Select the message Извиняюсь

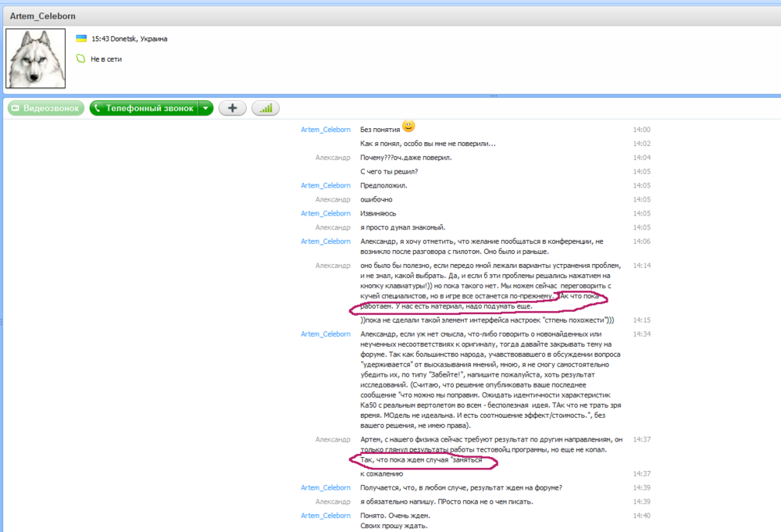[x=378, y=213]
